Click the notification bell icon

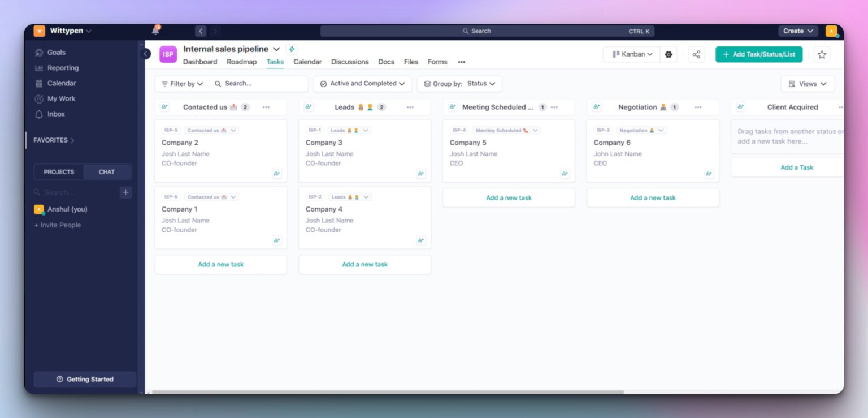(x=155, y=31)
